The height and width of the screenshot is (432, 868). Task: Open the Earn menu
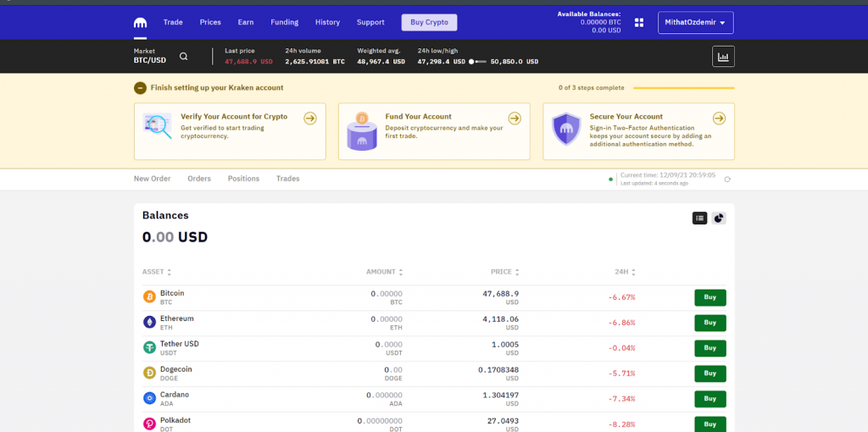246,23
